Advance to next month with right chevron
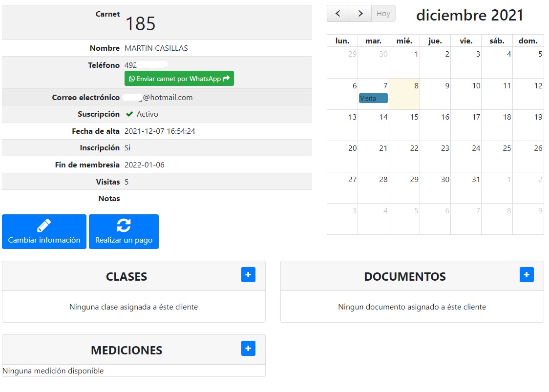Screen dimensions: 549x392 pos(360,14)
